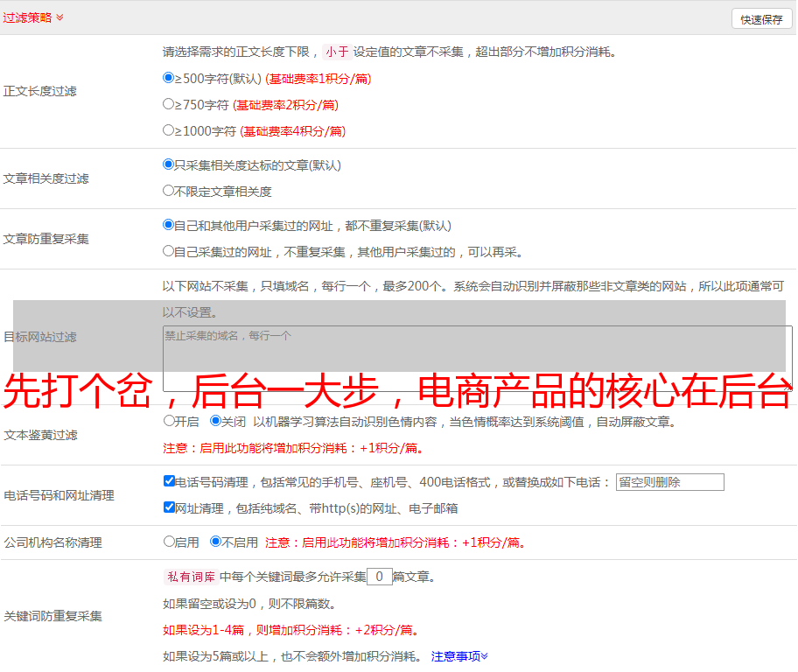Select ≥1000字符 length option
The height and width of the screenshot is (672, 798).
(x=169, y=130)
